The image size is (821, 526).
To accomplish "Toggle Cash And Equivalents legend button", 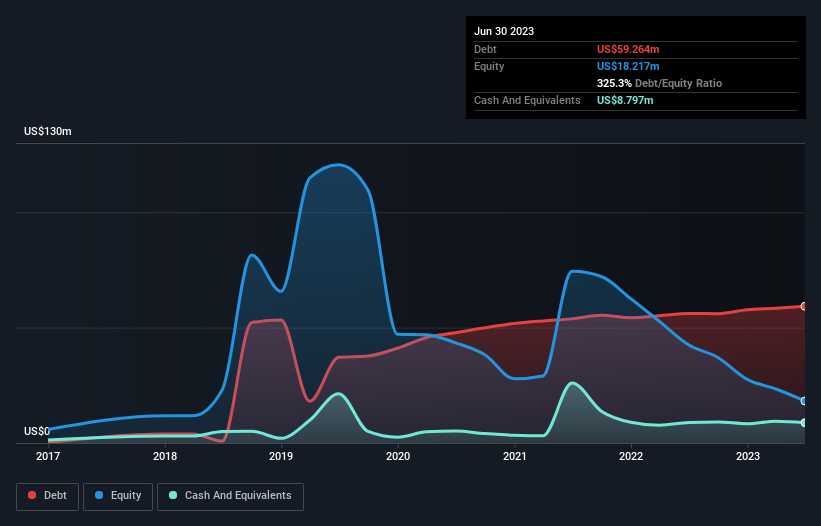I will click(x=230, y=496).
